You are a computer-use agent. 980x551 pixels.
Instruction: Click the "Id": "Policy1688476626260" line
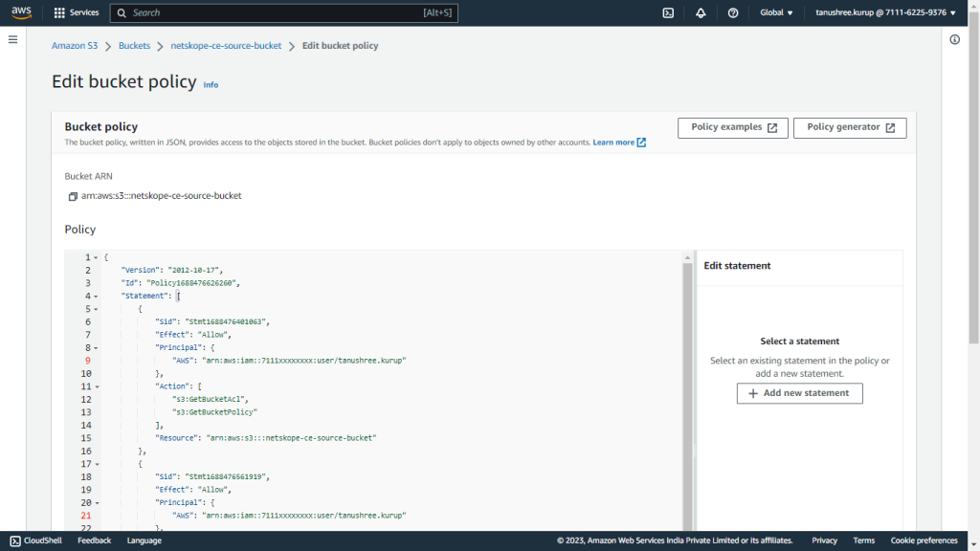181,283
